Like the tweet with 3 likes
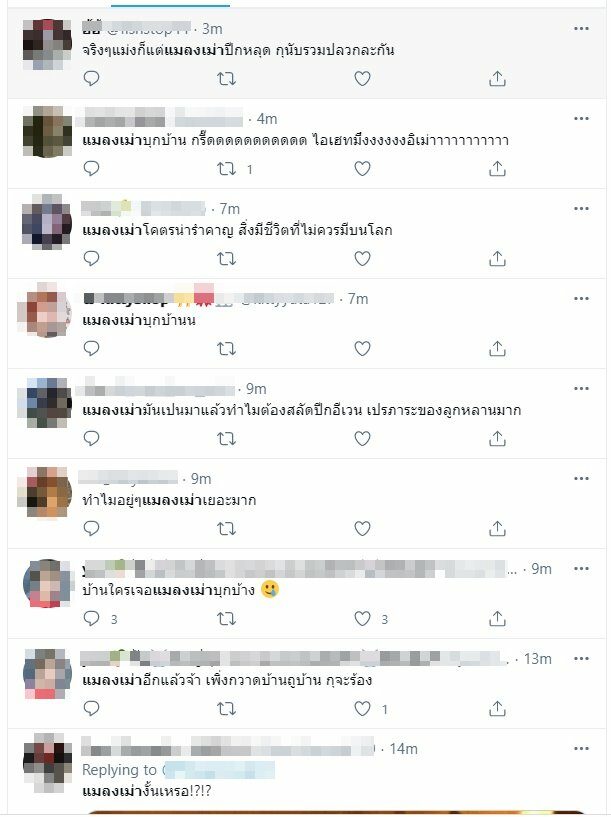This screenshot has height=817, width=611. click(363, 618)
